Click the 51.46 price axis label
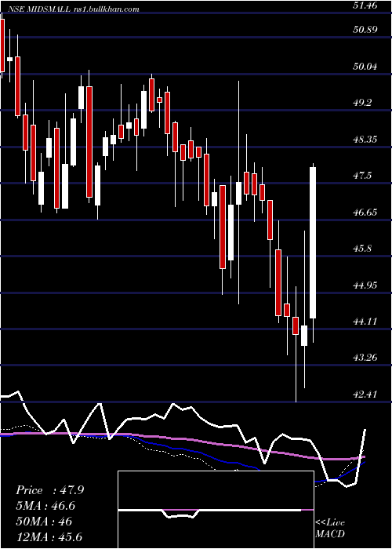 pos(365,5)
